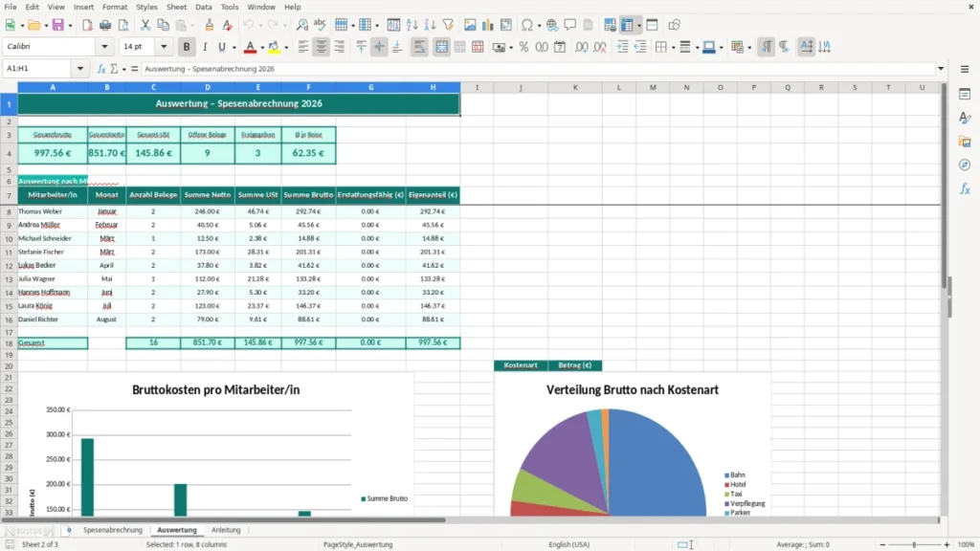Open Sidebar Styles panel icon
The height and width of the screenshot is (551, 980).
pos(965,118)
